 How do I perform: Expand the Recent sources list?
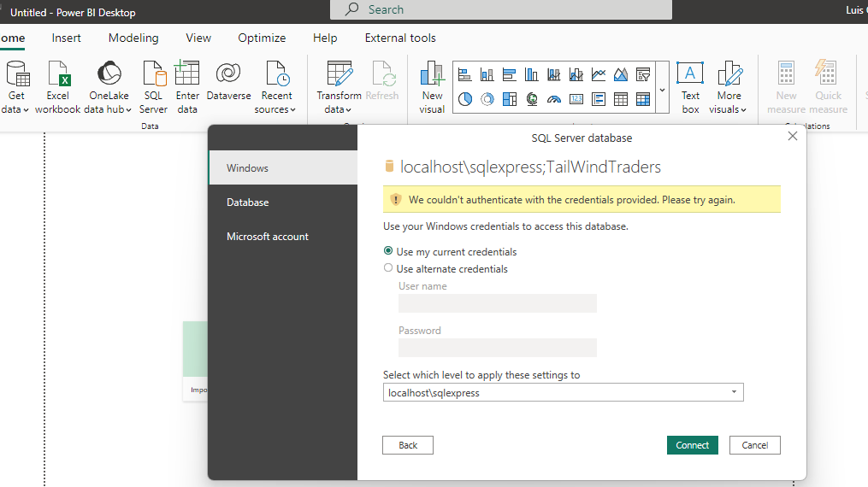click(x=275, y=109)
